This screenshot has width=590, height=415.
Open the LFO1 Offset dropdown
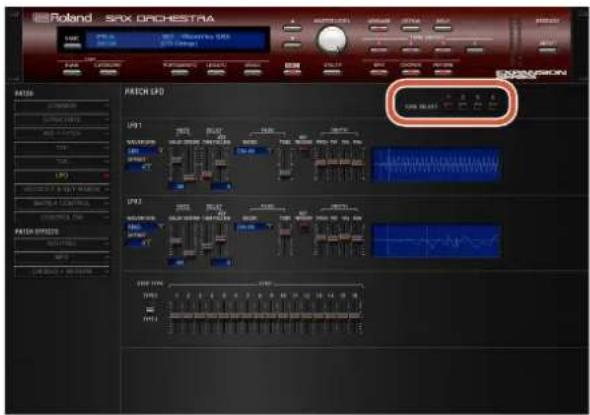click(x=139, y=167)
